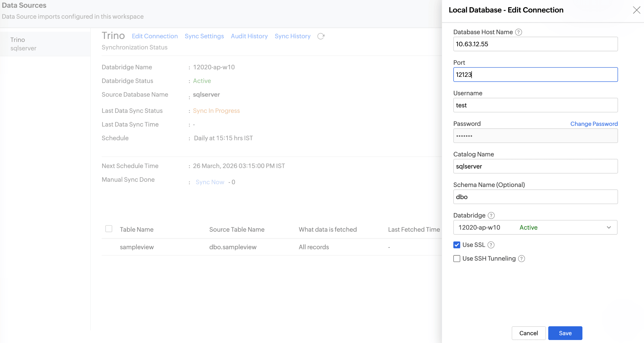Click the refresh icon beside Sync History
644x343 pixels.
(x=321, y=36)
